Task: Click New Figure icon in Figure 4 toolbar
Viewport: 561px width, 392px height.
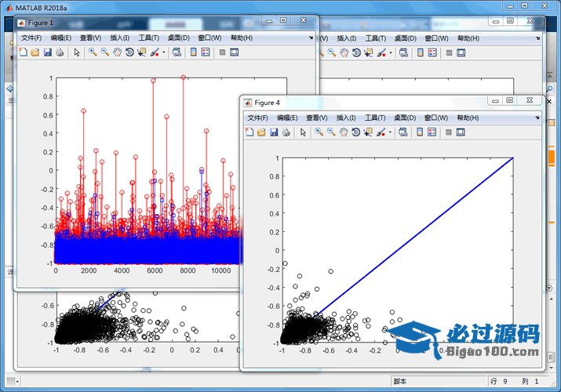Action: 250,132
